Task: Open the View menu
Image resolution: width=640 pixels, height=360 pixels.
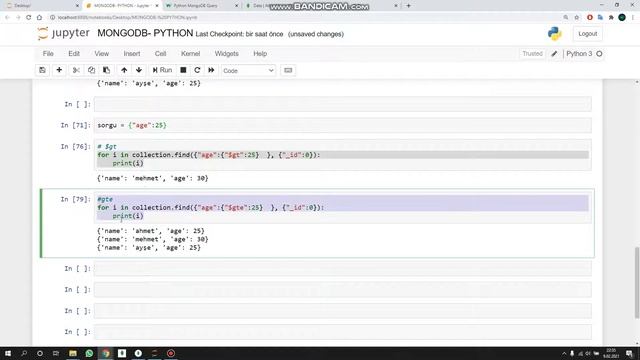Action: [102, 53]
